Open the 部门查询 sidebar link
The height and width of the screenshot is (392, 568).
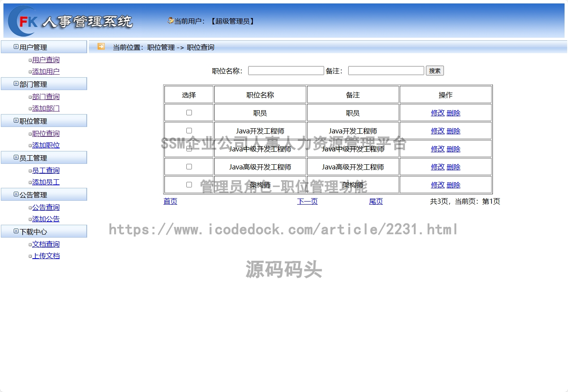click(x=46, y=96)
